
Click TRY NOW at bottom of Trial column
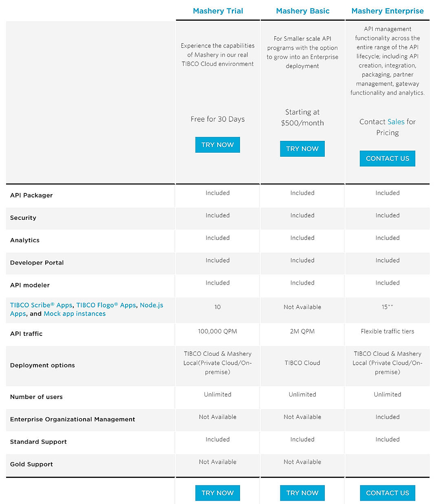pyautogui.click(x=218, y=493)
